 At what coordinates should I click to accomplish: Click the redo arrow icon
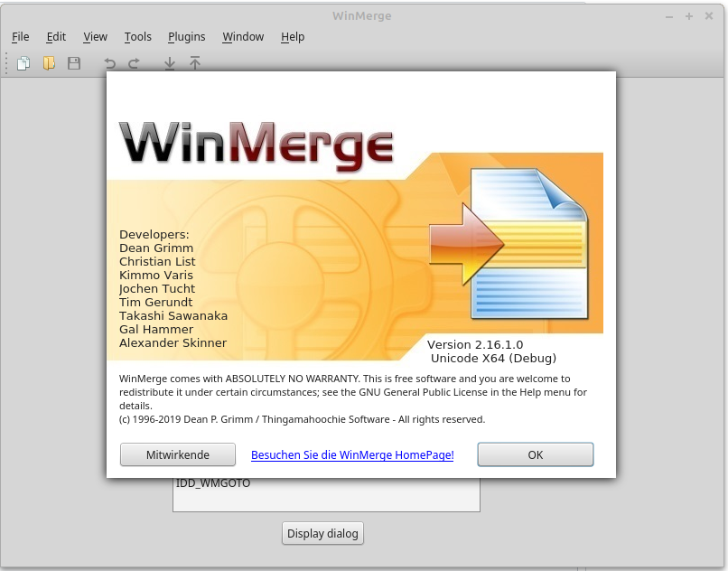134,63
